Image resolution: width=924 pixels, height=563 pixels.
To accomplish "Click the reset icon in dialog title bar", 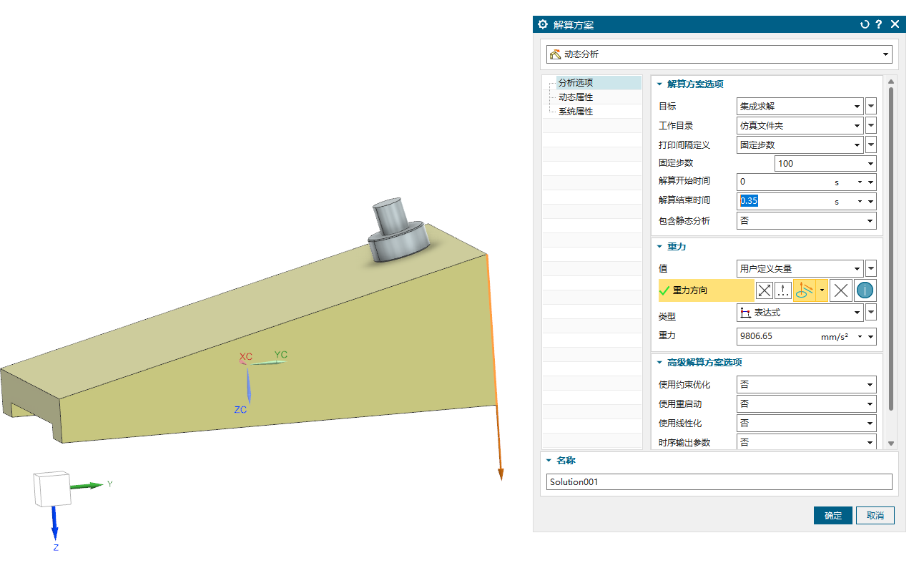I will pos(865,24).
